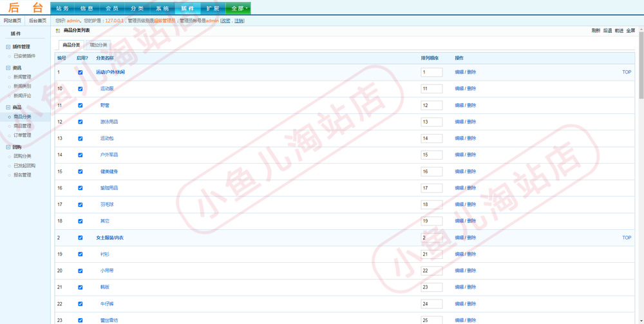Select the 插件 top menu
Viewport: 644px width, 324px height.
(x=187, y=8)
